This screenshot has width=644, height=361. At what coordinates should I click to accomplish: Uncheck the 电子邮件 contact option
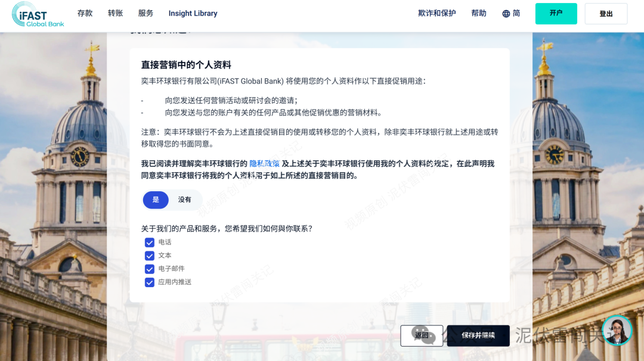pos(150,269)
